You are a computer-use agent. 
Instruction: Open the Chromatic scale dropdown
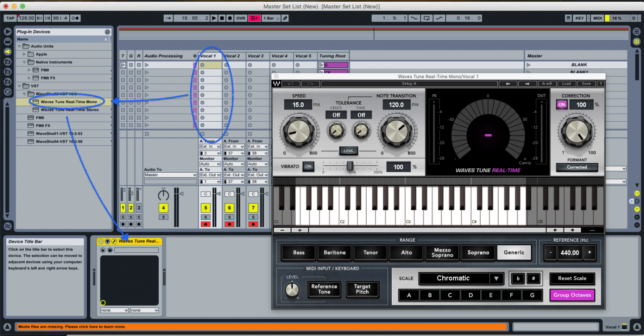click(462, 278)
